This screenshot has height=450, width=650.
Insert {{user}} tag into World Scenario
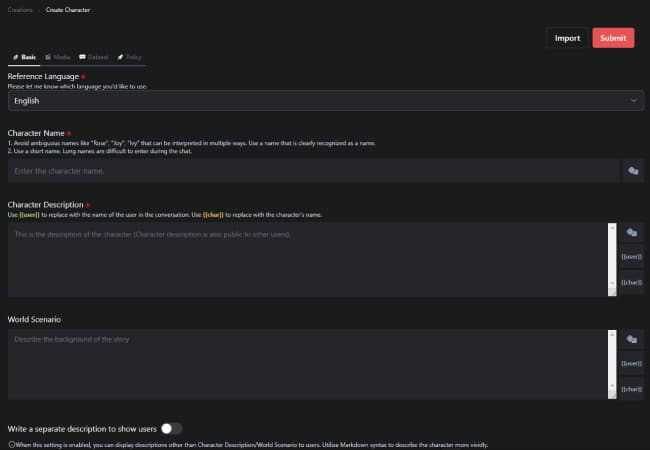click(632, 364)
